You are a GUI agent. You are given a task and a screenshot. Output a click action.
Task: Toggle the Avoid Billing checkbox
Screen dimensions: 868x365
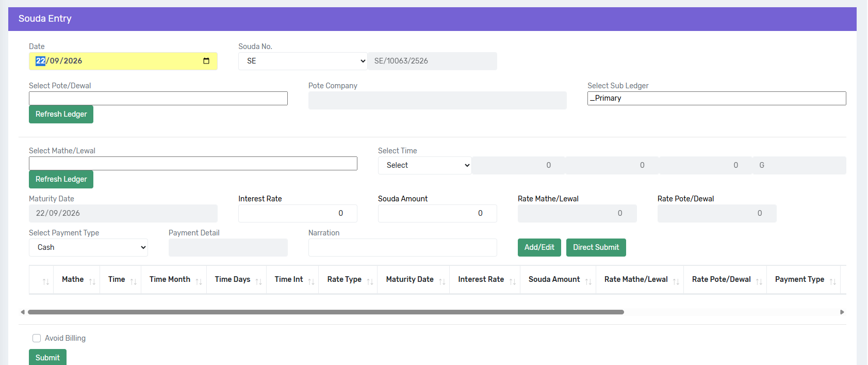[x=37, y=338]
